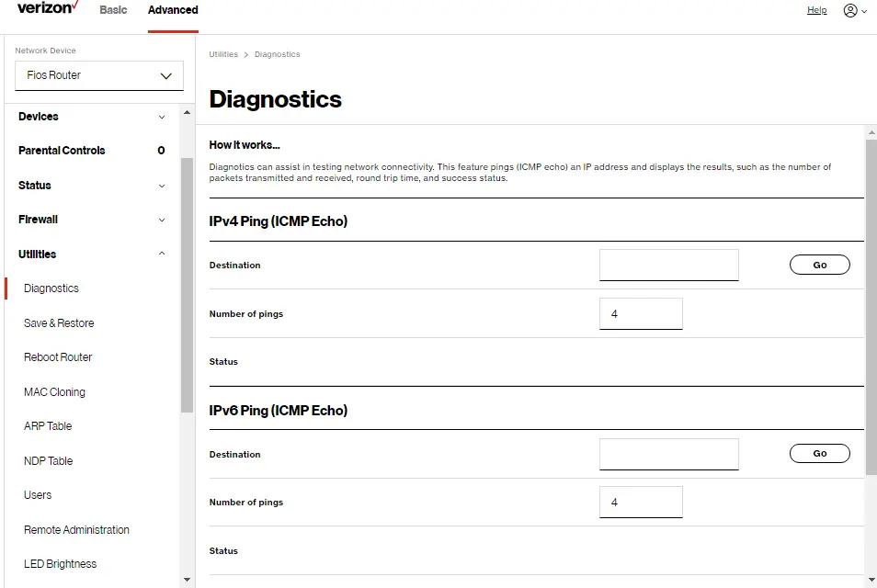
Task: Go to Remote Administration settings
Action: point(76,529)
